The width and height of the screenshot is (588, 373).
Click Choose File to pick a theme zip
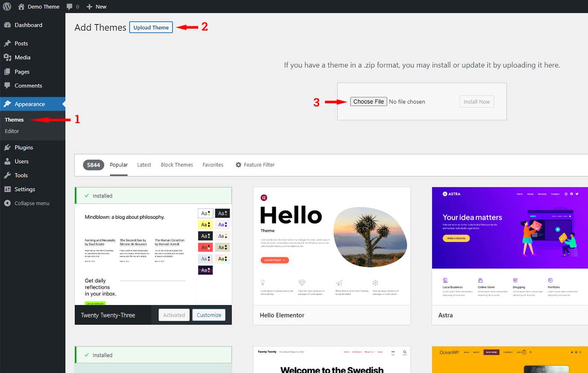click(368, 101)
